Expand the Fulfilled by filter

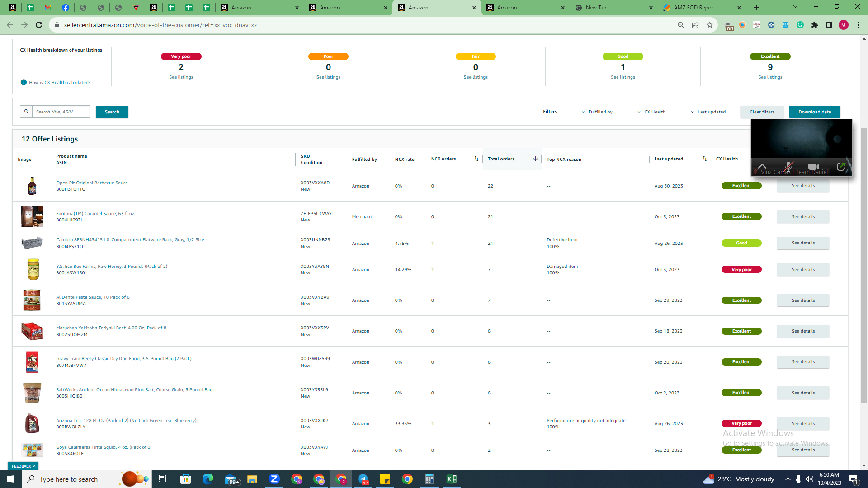click(x=597, y=112)
